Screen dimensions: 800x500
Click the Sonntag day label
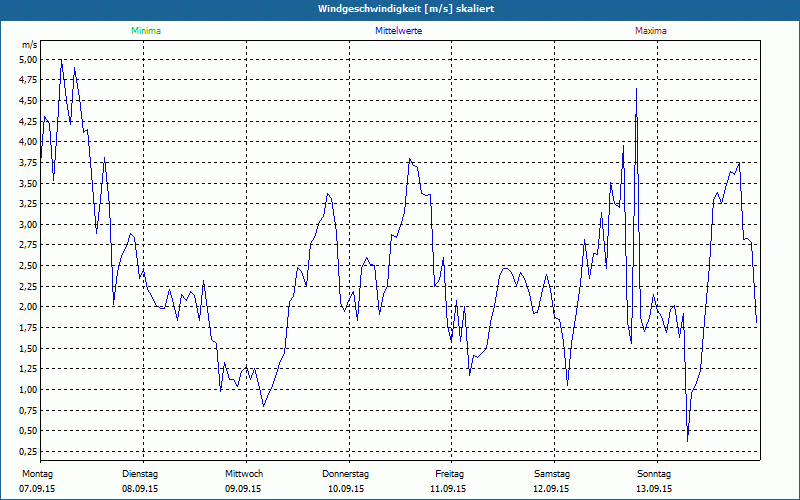point(654,474)
